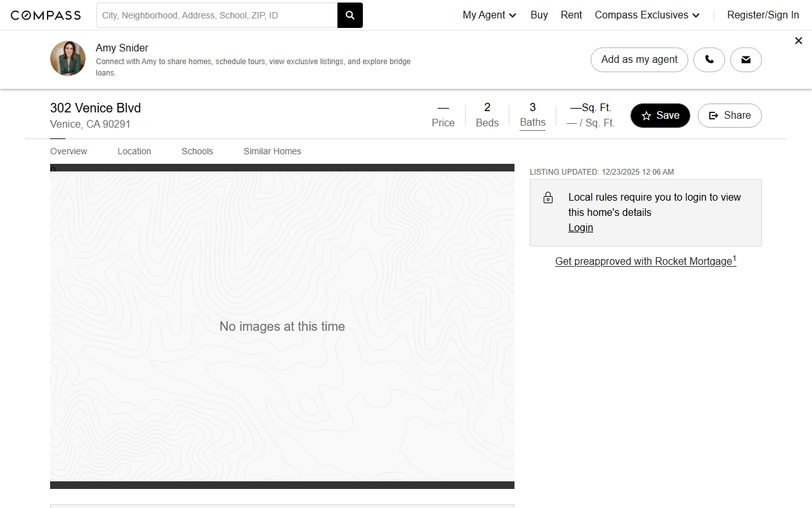Expand the My Agent dropdown
This screenshot has height=508, width=812.
pos(489,15)
